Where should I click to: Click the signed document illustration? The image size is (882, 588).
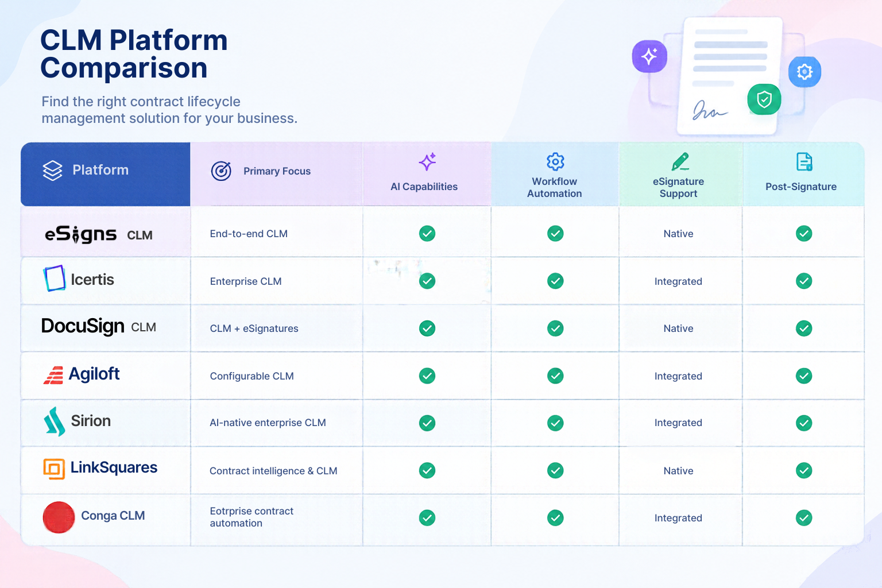730,76
